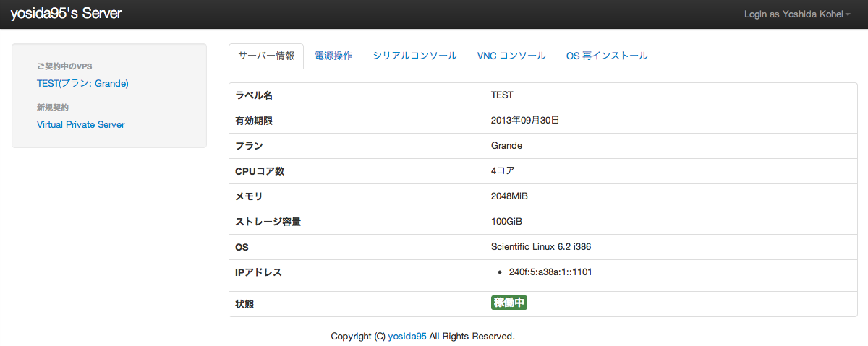868x346 pixels.
Task: Click the Scientific Linux 6.2 i386 OS value
Action: click(x=541, y=247)
